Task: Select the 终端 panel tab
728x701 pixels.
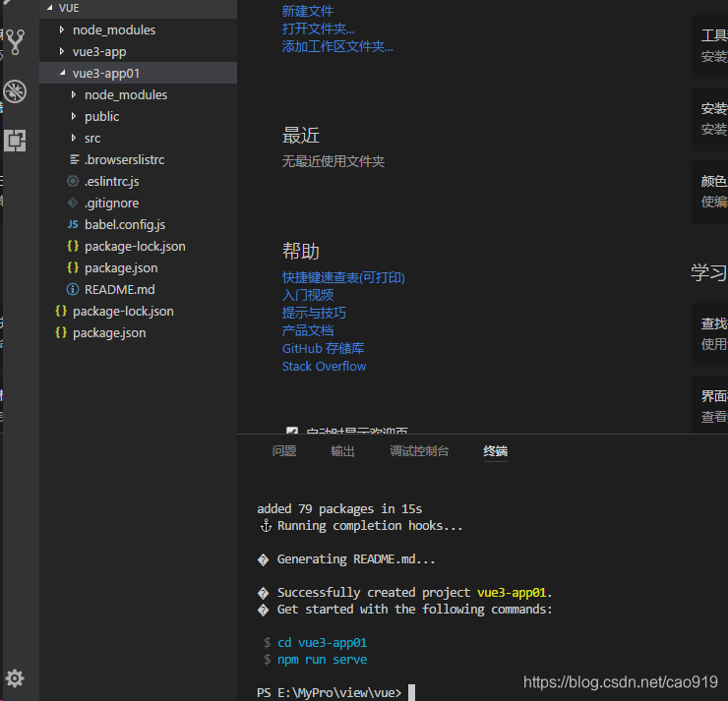Action: click(496, 451)
